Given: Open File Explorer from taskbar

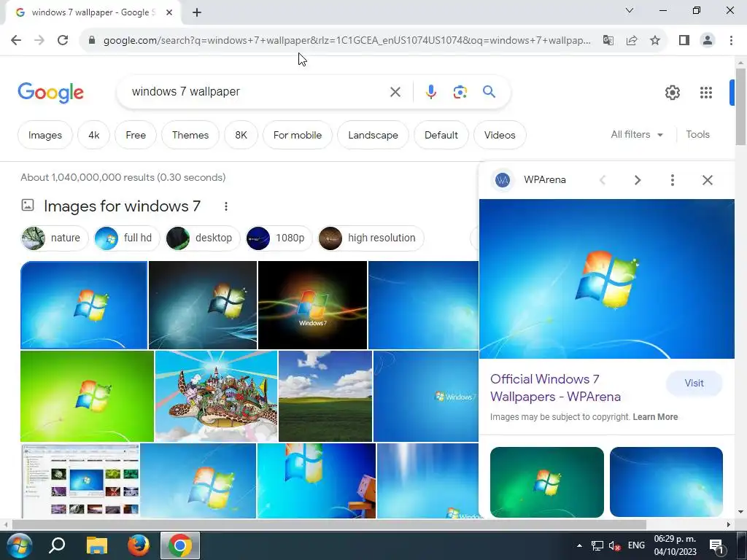Looking at the screenshot, I should click(97, 545).
